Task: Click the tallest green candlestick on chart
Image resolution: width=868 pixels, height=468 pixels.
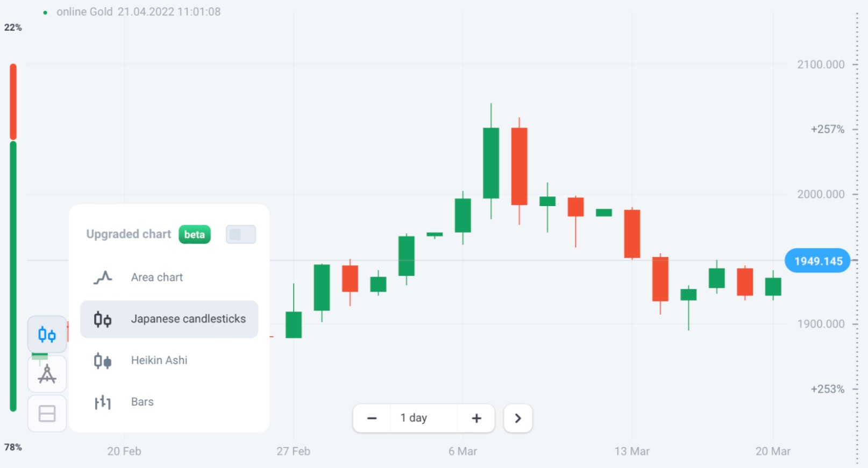Action: point(491,163)
